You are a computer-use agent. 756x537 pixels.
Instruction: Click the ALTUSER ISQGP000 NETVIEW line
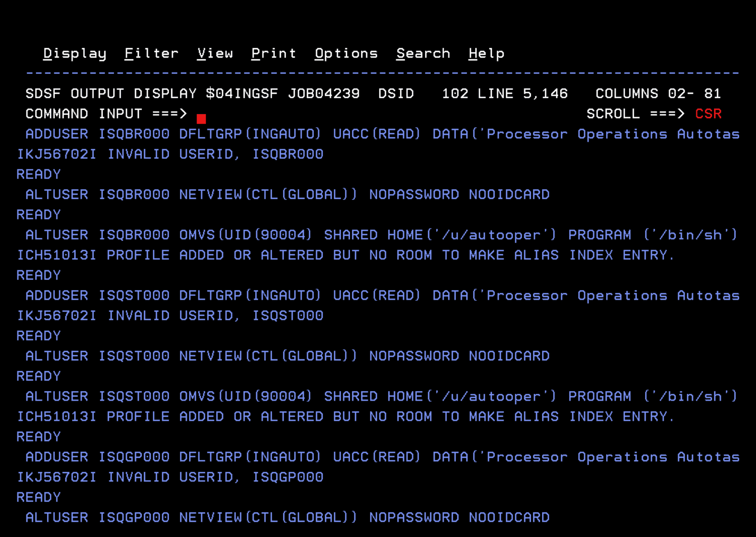click(287, 517)
